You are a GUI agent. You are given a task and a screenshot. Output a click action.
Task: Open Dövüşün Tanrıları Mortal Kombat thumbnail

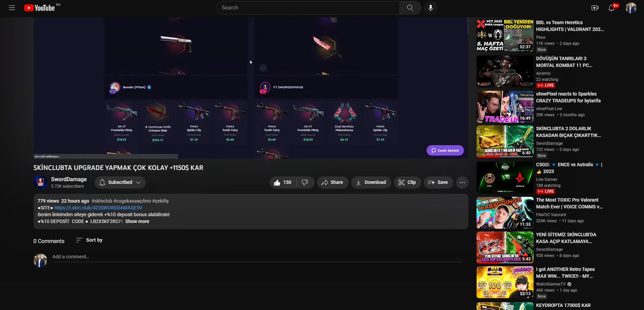pos(505,71)
